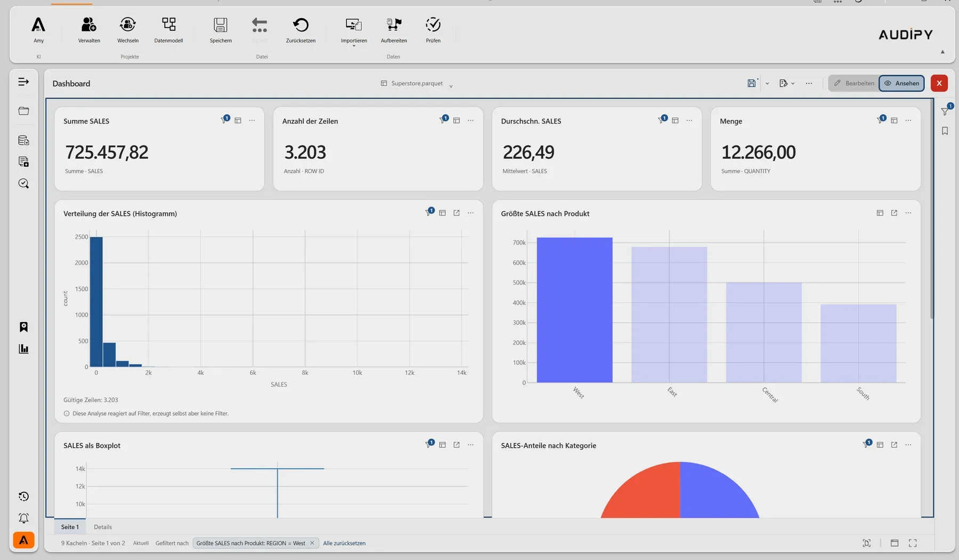Run the Prüfen check tool
959x560 pixels.
[x=433, y=29]
